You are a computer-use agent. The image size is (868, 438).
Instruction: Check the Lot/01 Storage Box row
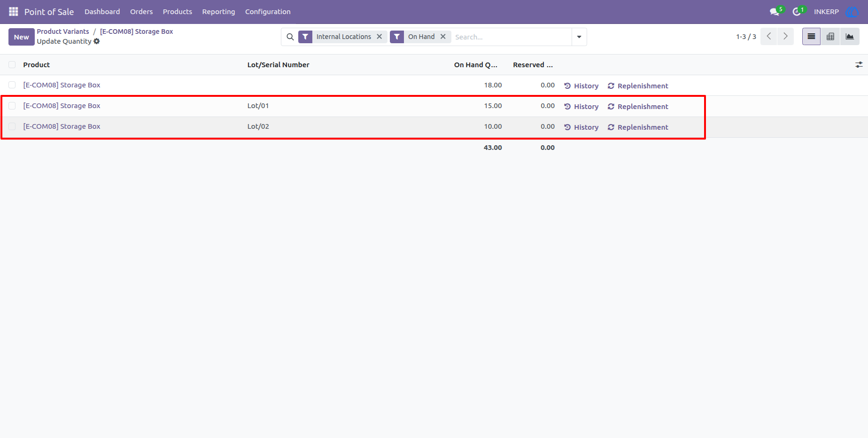point(12,106)
